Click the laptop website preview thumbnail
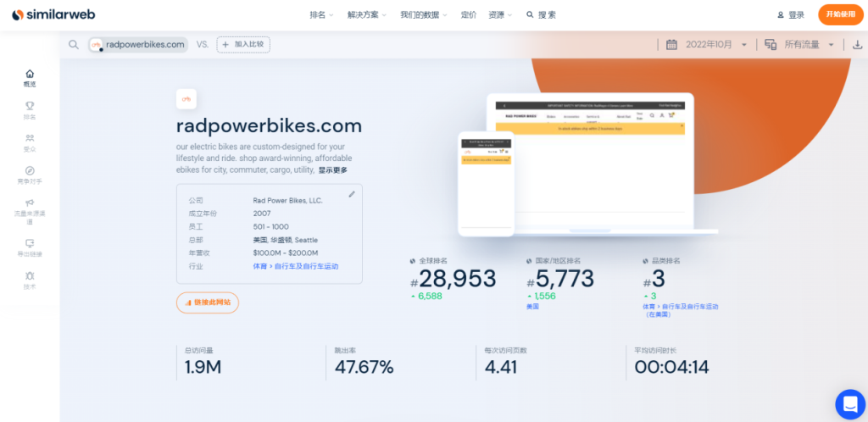Viewport: 868px width, 422px height. (x=590, y=164)
